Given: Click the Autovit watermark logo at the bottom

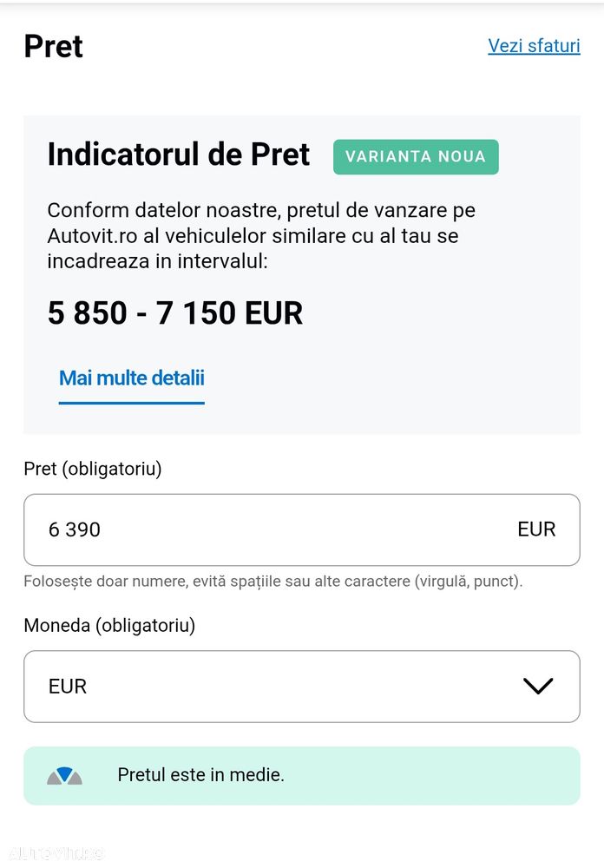Looking at the screenshot, I should [x=52, y=853].
